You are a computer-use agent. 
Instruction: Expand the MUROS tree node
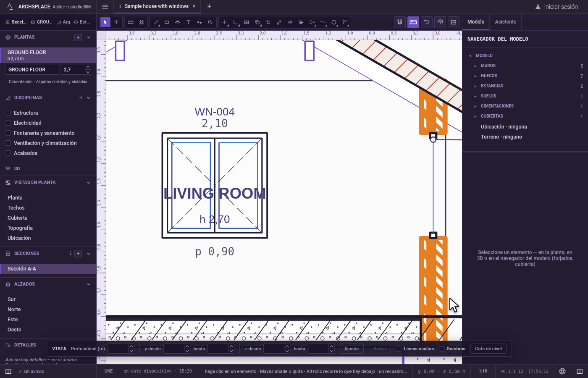click(x=475, y=66)
